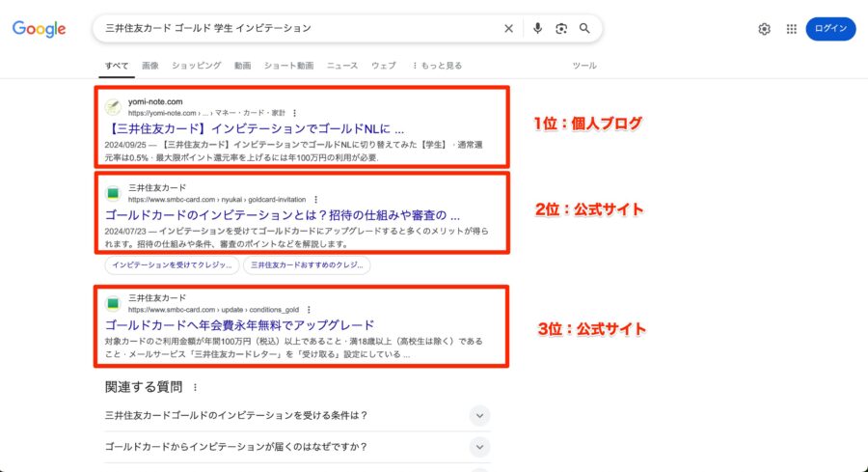This screenshot has width=868, height=472.
Task: Expand ゴールドカードからインビテーションが届くのはなぜですか？ question
Action: [x=297, y=447]
